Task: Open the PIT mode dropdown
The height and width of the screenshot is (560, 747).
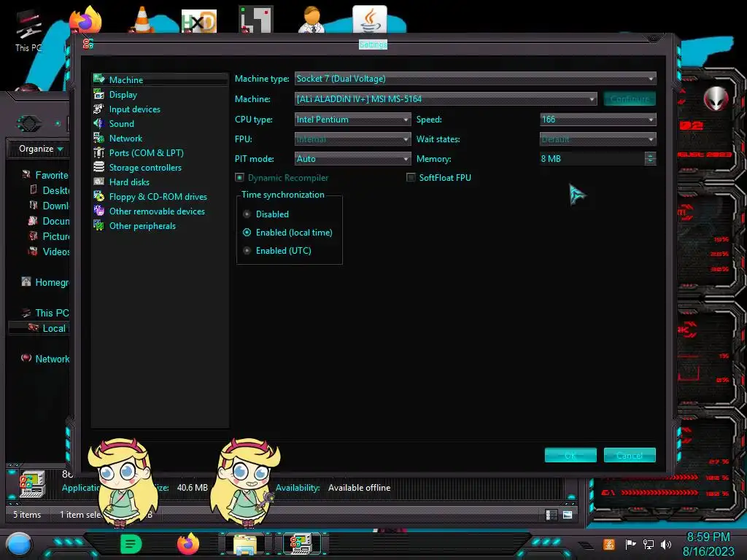Action: click(352, 158)
